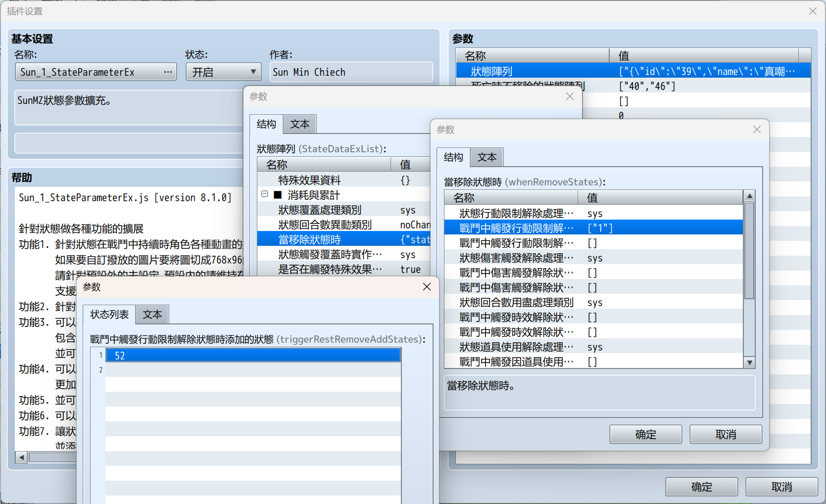Viewport: 826px width, 504px height.
Task: Select list entry 52 in state list
Action: point(253,355)
